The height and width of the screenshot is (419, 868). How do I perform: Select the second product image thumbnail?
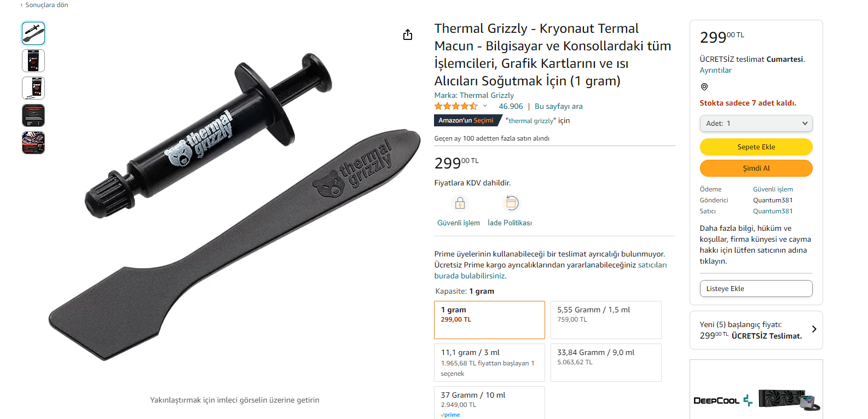pyautogui.click(x=33, y=61)
